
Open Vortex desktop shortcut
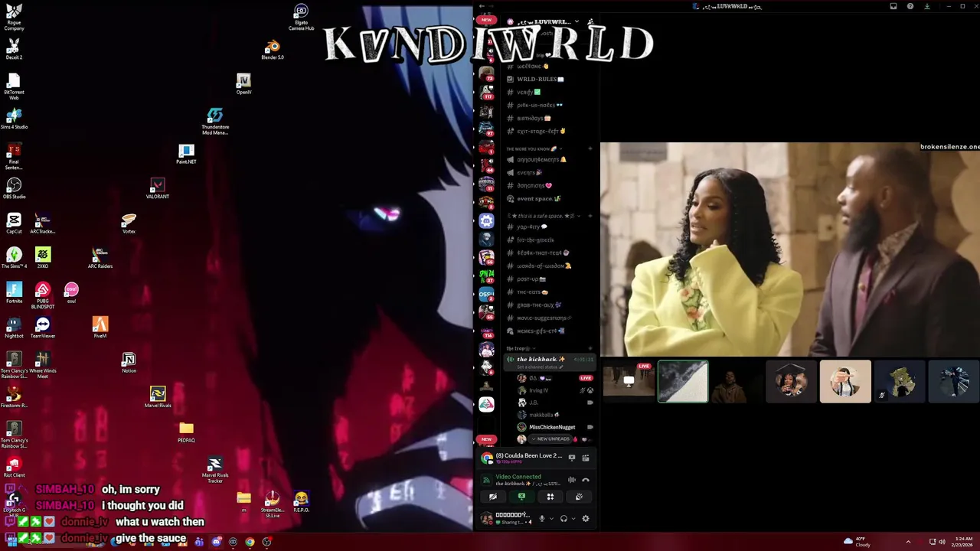(x=129, y=223)
